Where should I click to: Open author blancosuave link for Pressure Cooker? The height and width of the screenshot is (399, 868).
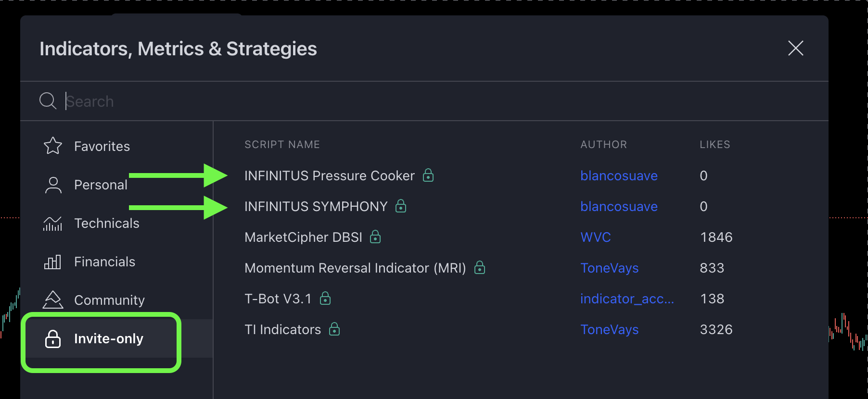pyautogui.click(x=619, y=175)
